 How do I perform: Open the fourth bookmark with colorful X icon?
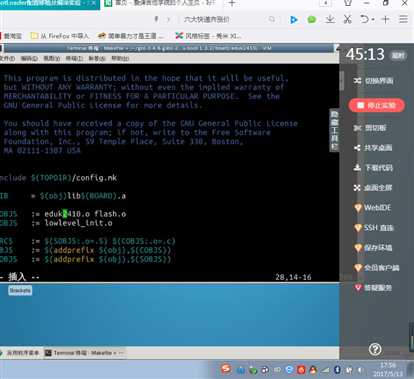pyautogui.click(x=208, y=36)
